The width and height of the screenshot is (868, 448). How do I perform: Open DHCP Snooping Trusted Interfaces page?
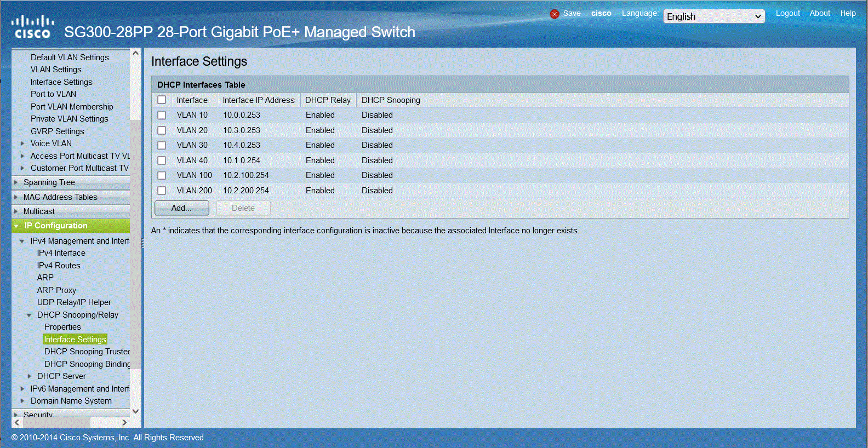tap(87, 352)
